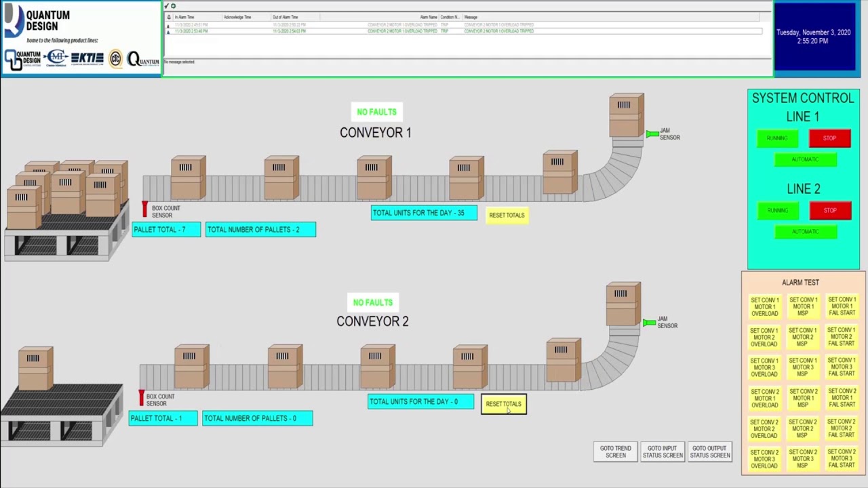This screenshot has width=868, height=488.
Task: Set Conv 1 Motor 1 Fail Start alarm
Action: click(x=842, y=306)
